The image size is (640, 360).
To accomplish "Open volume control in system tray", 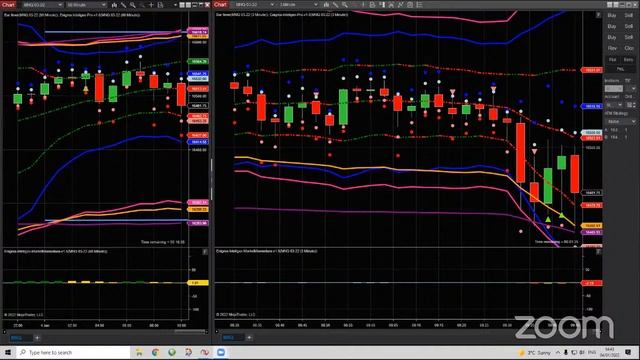I will (x=582, y=352).
